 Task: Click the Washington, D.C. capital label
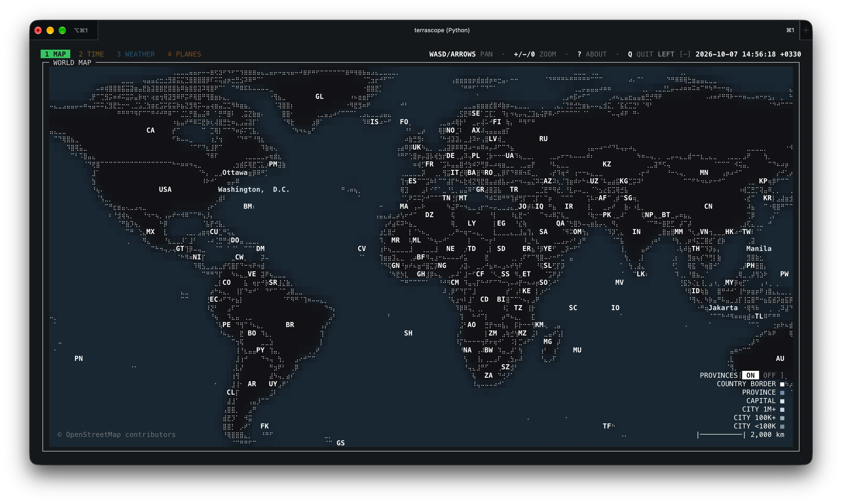tap(254, 189)
